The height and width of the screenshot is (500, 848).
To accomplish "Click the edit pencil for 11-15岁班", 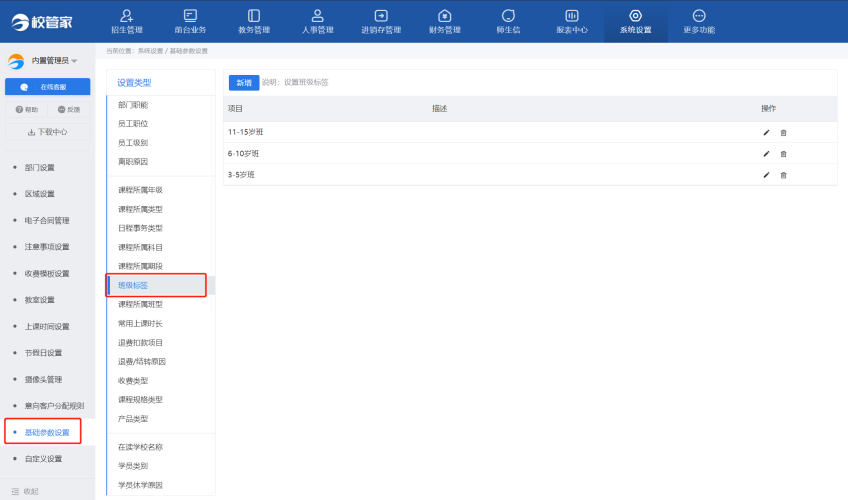I will pyautogui.click(x=766, y=132).
